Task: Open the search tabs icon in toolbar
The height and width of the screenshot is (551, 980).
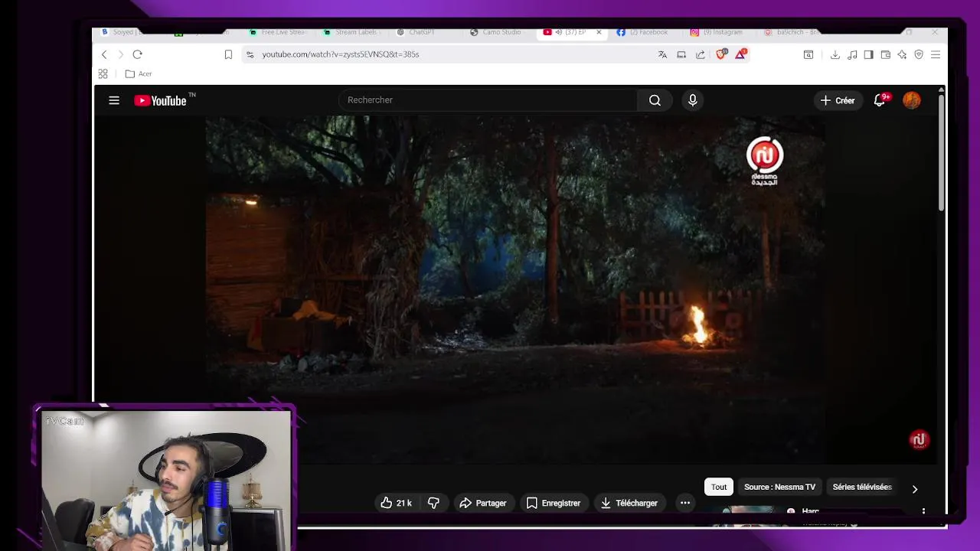Action: coord(808,54)
